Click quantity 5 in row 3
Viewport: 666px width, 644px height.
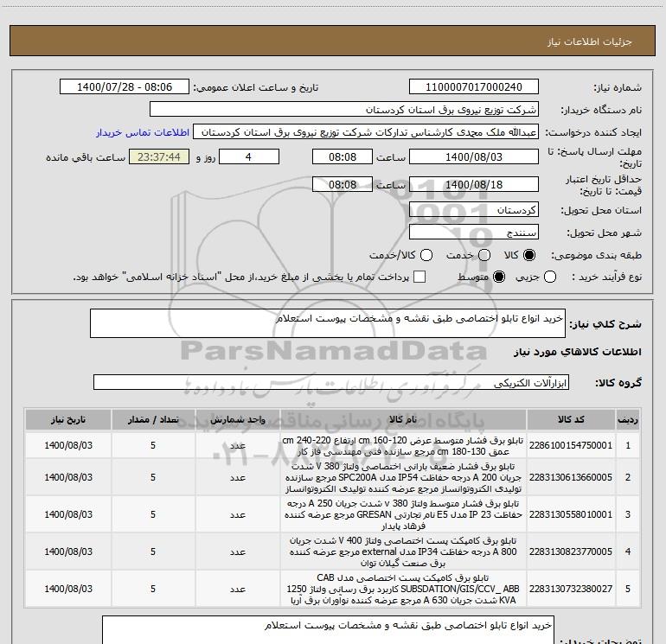pyautogui.click(x=153, y=514)
